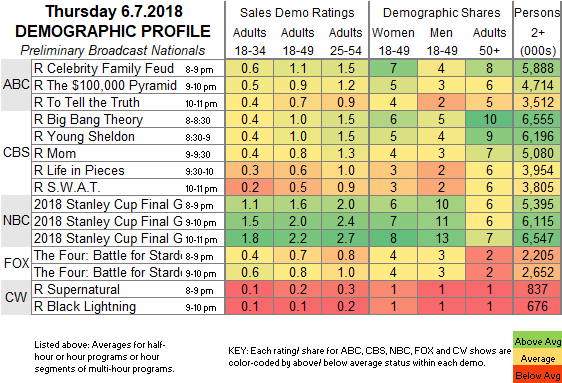562x383 pixels.
Task: Click the FOX network label
Action: click(16, 264)
